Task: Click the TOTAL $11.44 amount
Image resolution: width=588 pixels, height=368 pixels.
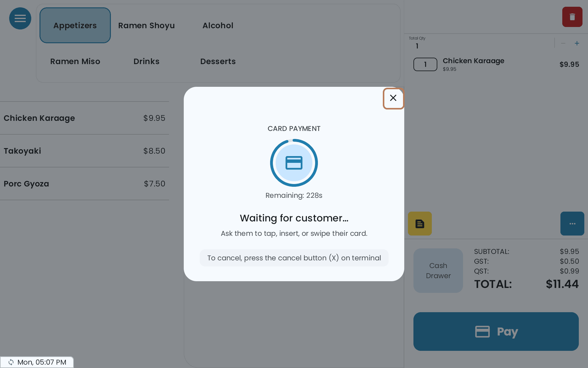Action: [x=562, y=284]
